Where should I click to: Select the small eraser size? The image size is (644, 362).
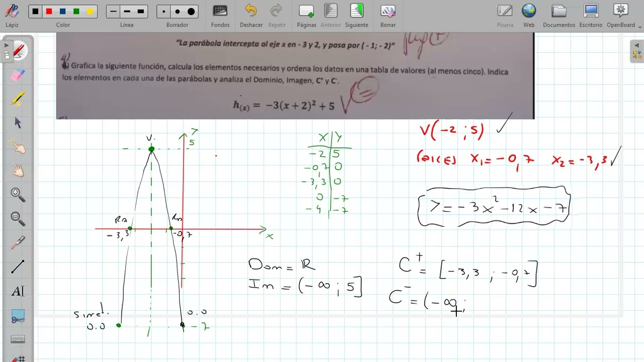164,12
